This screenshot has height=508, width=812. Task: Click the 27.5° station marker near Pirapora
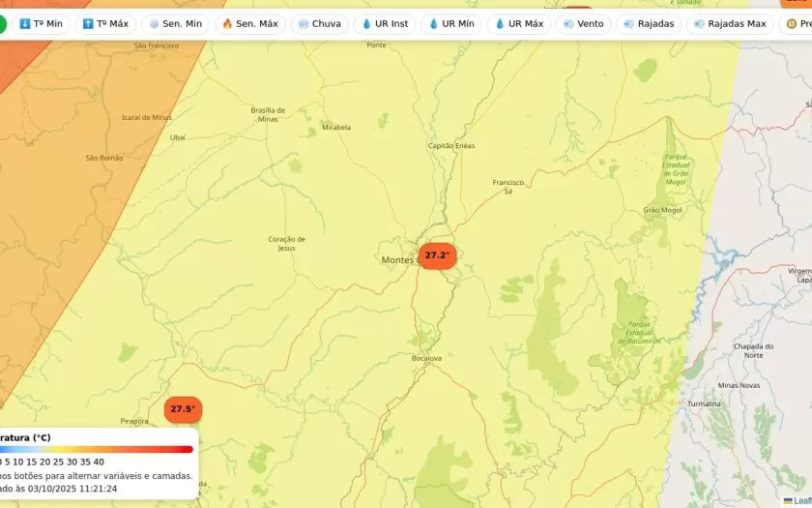[183, 409]
